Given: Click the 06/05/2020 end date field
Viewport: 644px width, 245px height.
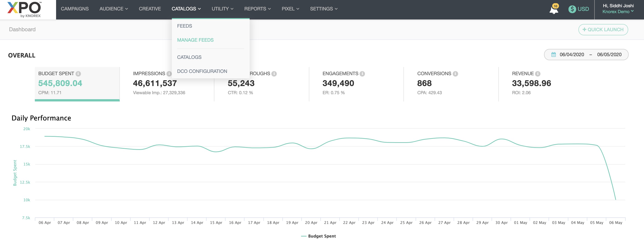Looking at the screenshot, I should [x=609, y=55].
